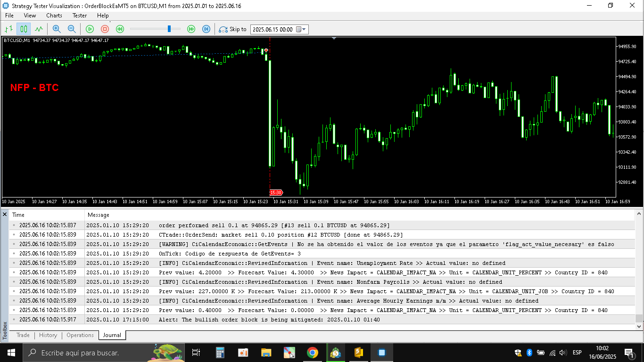The height and width of the screenshot is (362, 644).
Task: Select the 'OnTick: Codigo de respuesta' journal row
Action: 322,254
